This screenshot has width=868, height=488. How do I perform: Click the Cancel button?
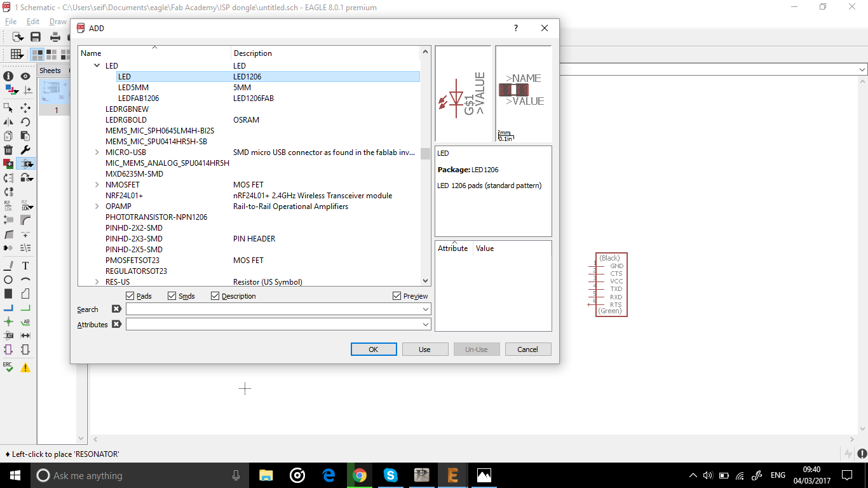coord(527,349)
